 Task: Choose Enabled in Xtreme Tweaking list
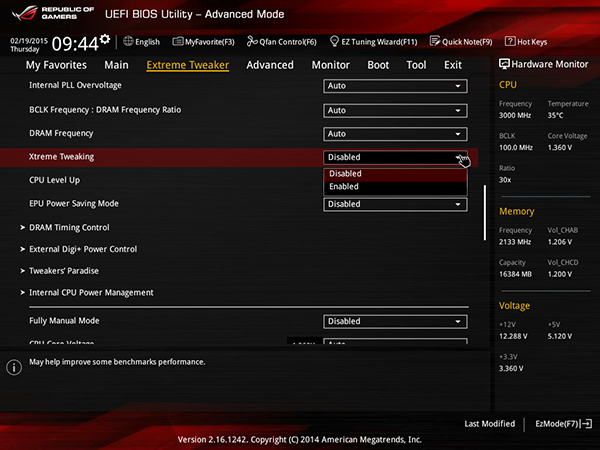coord(395,187)
